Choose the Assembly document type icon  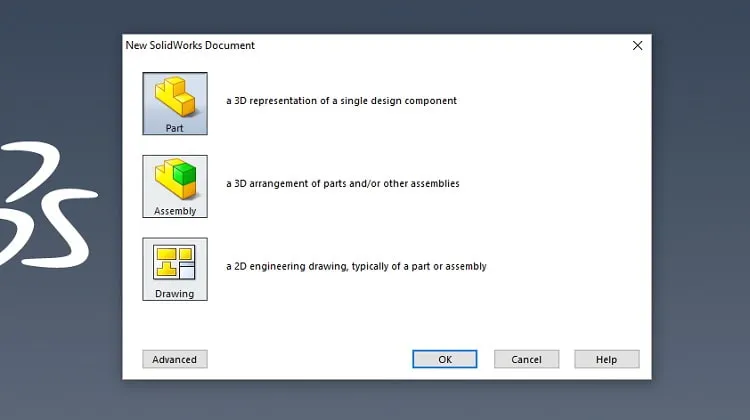click(175, 186)
